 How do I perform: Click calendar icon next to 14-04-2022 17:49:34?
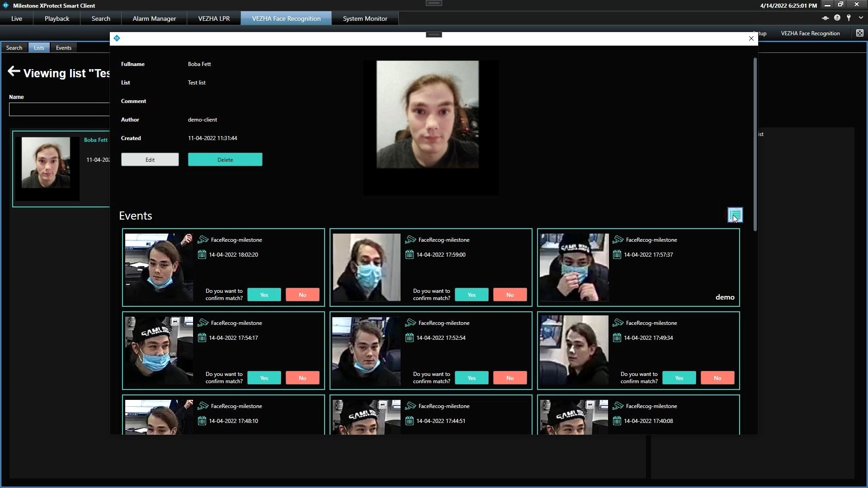coord(617,338)
